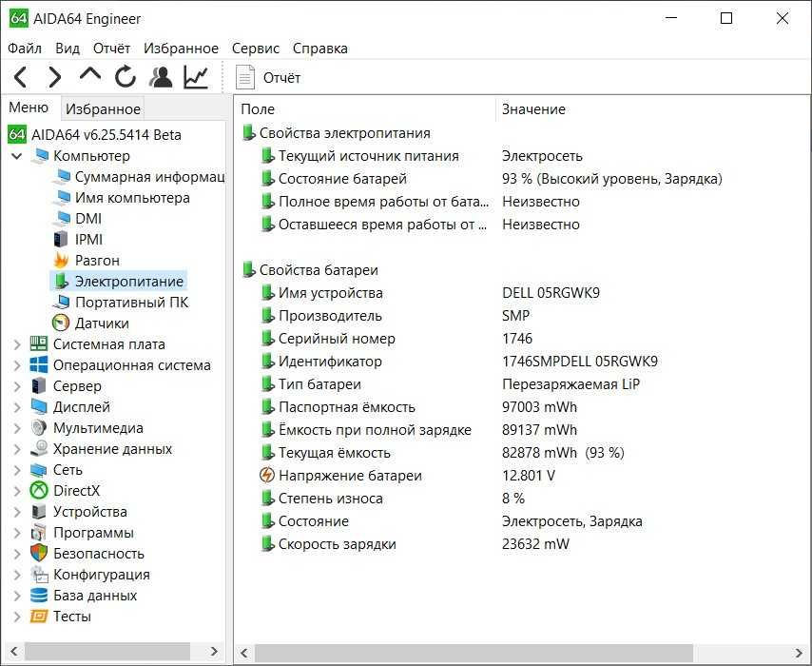The width and height of the screenshot is (812, 666).
Task: Select the Скорость зарядки row
Action: [415, 544]
